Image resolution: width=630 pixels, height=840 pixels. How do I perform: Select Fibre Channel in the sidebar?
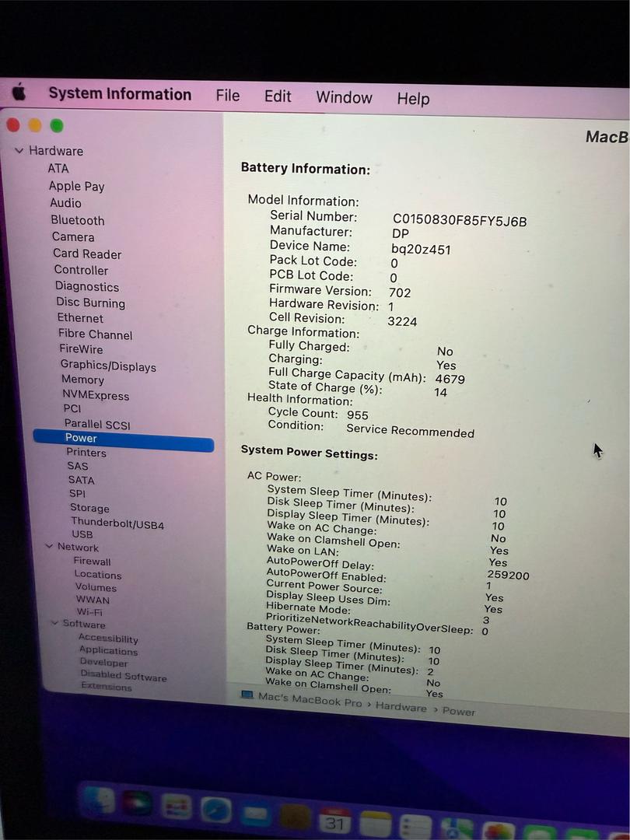(96, 334)
